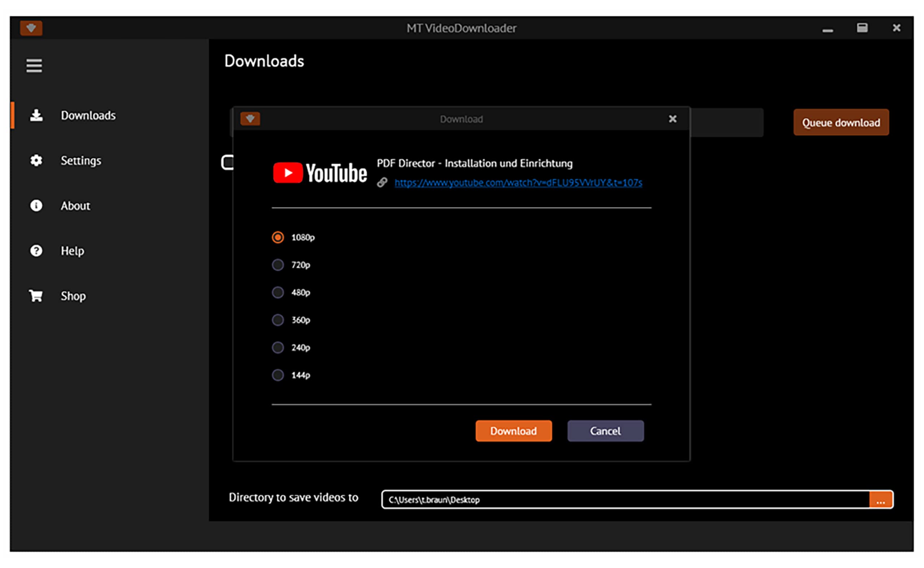
Task: Click the orange Download button
Action: (514, 431)
